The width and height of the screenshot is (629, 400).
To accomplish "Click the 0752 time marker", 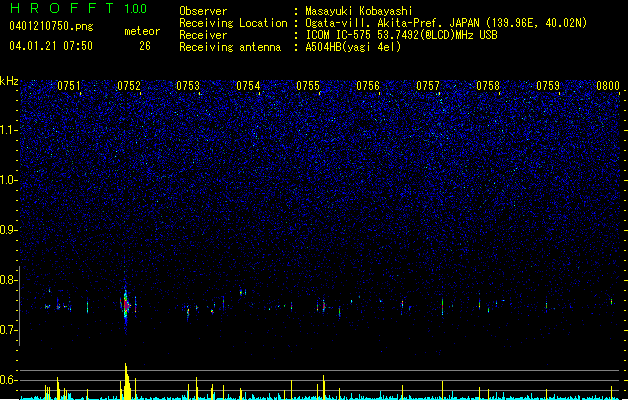I will (129, 86).
